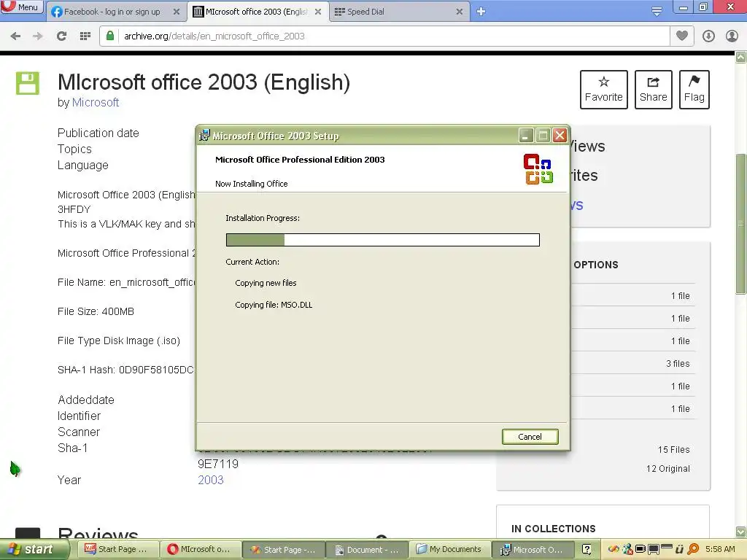
Task: Click the network computers tray icon
Action: [x=628, y=550]
